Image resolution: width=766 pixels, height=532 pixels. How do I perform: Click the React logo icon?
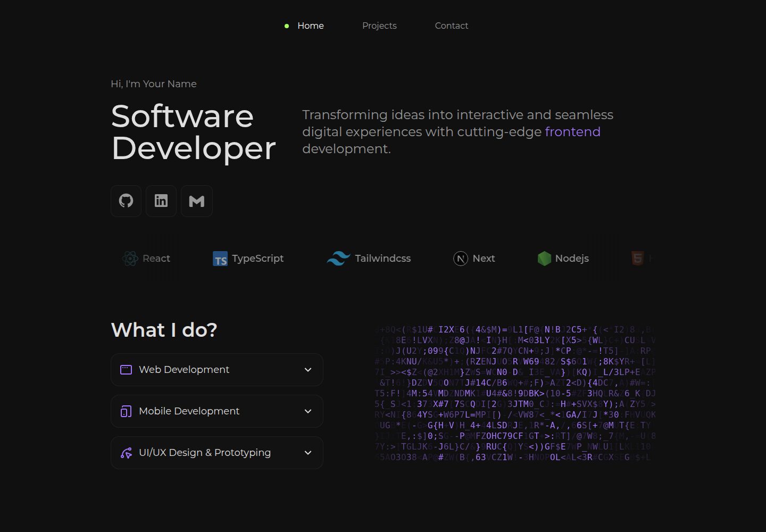click(x=130, y=259)
